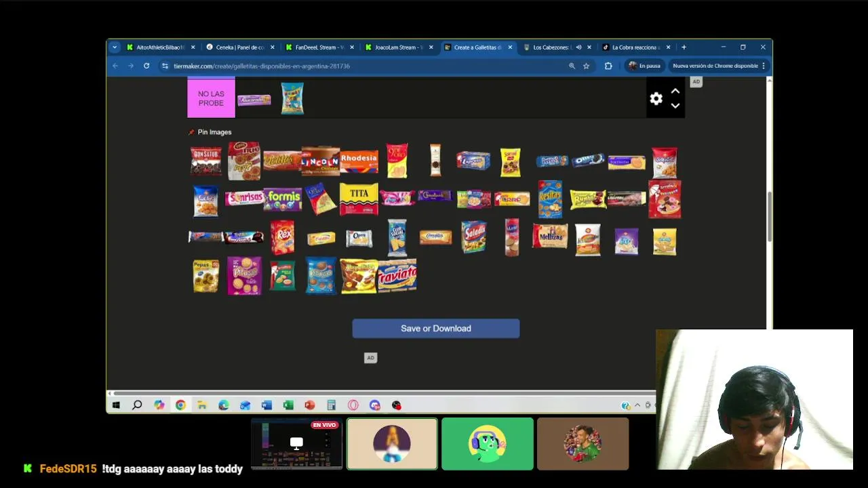Move the row down with the down chevron
This screenshot has height=488, width=868.
(x=675, y=106)
